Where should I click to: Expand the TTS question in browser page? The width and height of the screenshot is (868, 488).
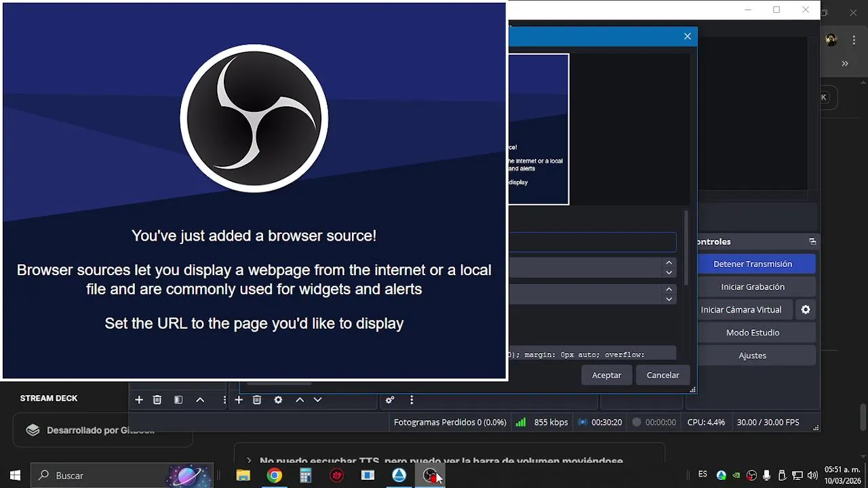(x=450, y=461)
